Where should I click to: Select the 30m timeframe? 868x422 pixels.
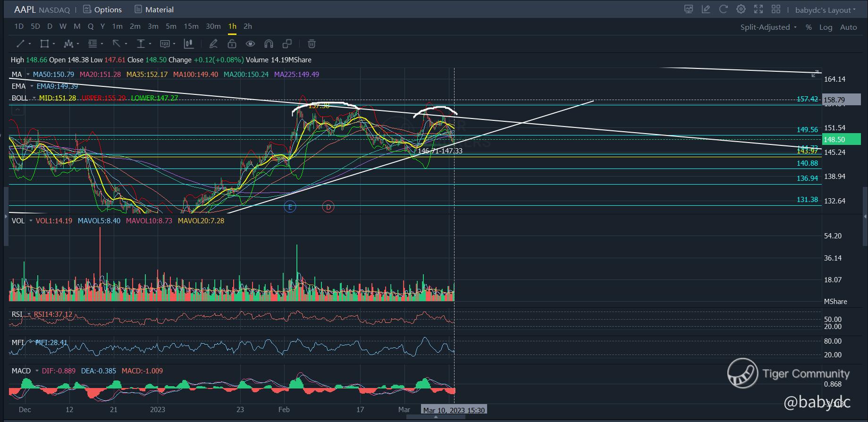coord(213,26)
